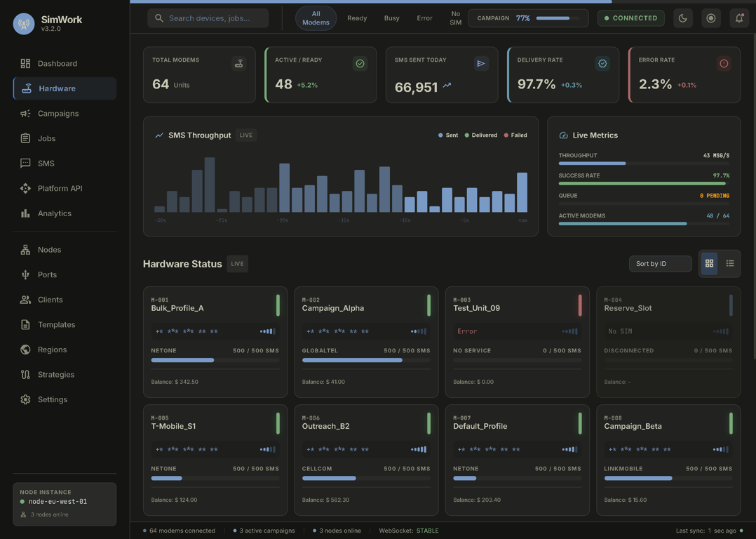Click the Ports USB icon
This screenshot has width=756, height=539.
click(25, 274)
